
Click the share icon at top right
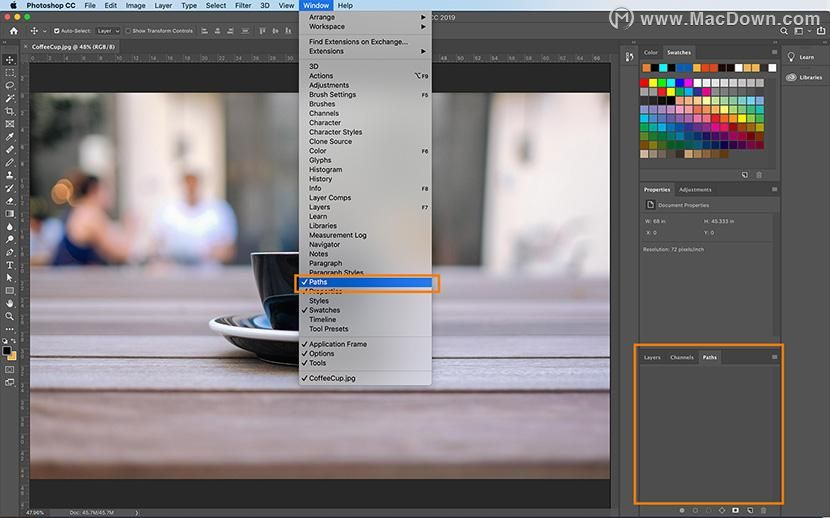coord(820,31)
